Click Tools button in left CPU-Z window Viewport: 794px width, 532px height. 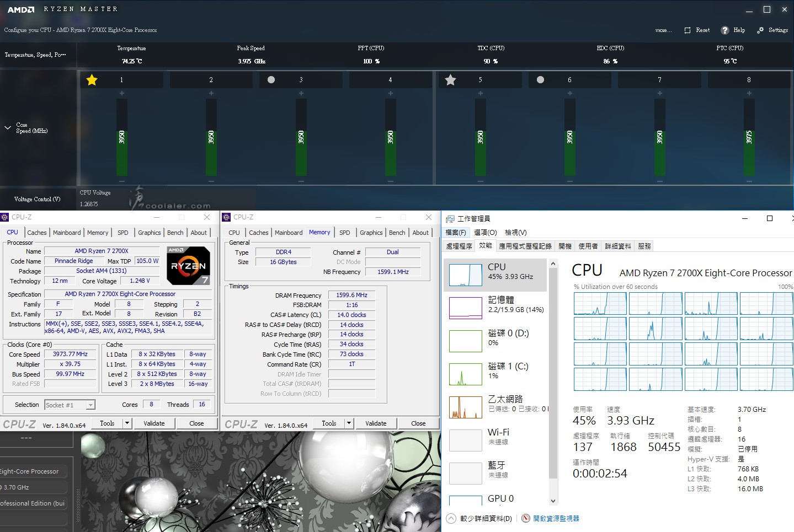(107, 423)
